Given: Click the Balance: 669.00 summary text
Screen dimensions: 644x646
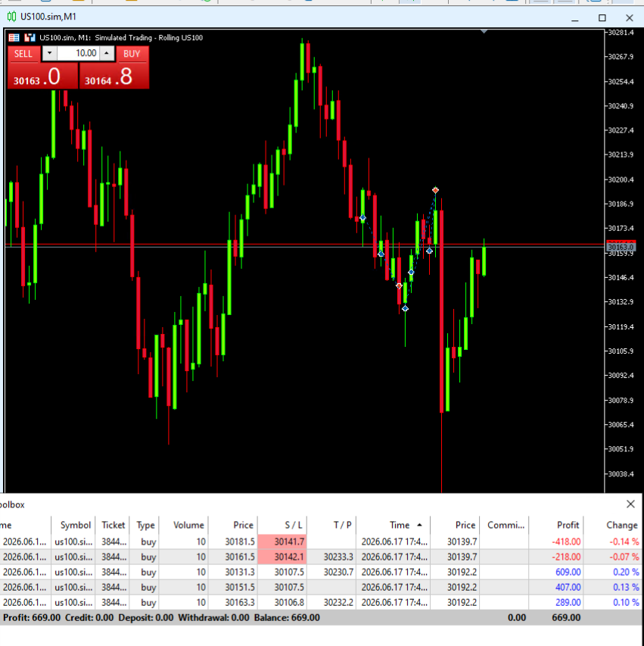Looking at the screenshot, I should (287, 617).
